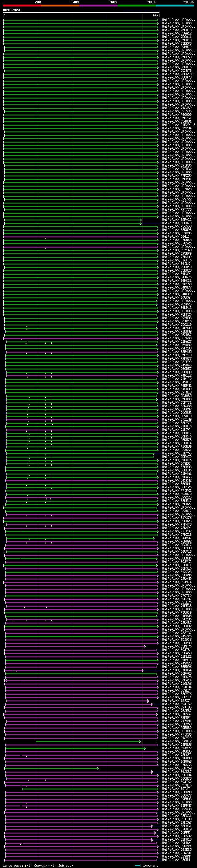Select hit label UniRef100_A7ICG6

click(x=177, y=735)
